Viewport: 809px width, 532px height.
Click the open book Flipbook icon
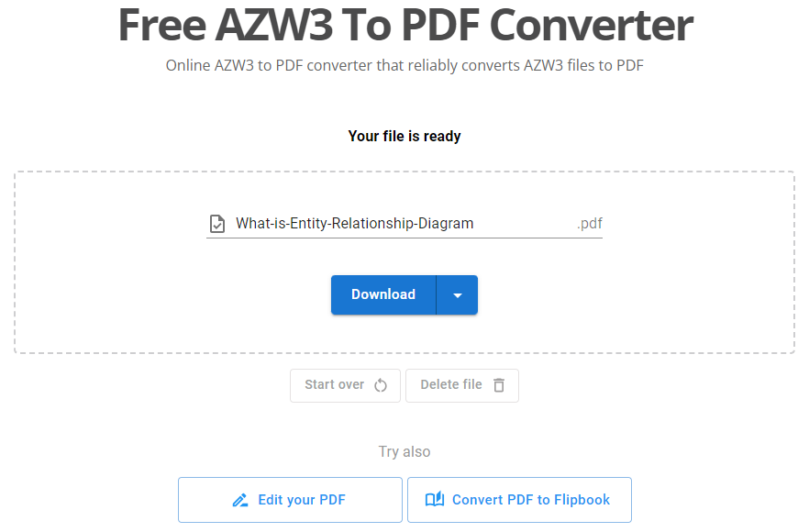coord(435,500)
